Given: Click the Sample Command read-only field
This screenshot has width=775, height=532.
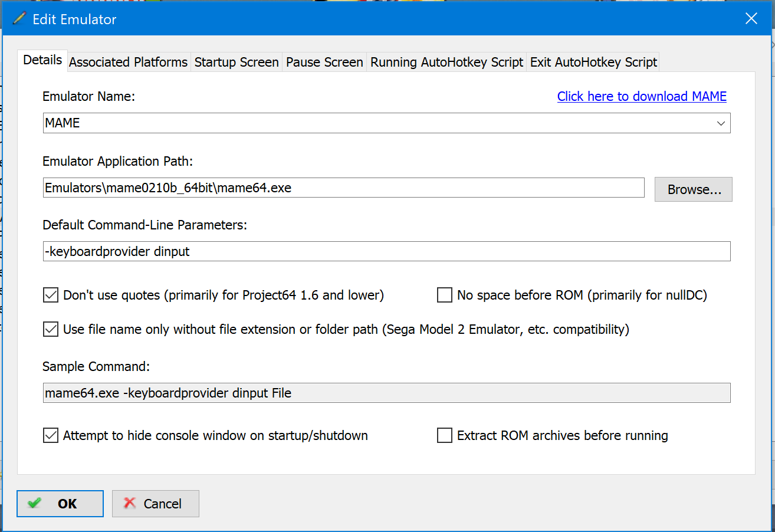Looking at the screenshot, I should [x=386, y=393].
